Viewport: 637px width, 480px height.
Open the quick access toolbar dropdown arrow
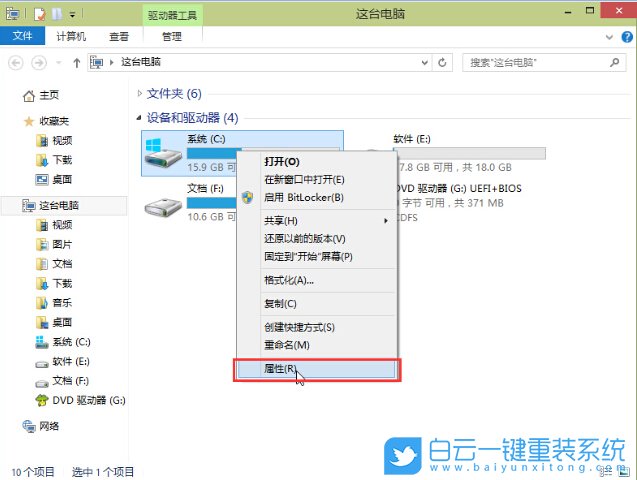pyautogui.click(x=72, y=15)
